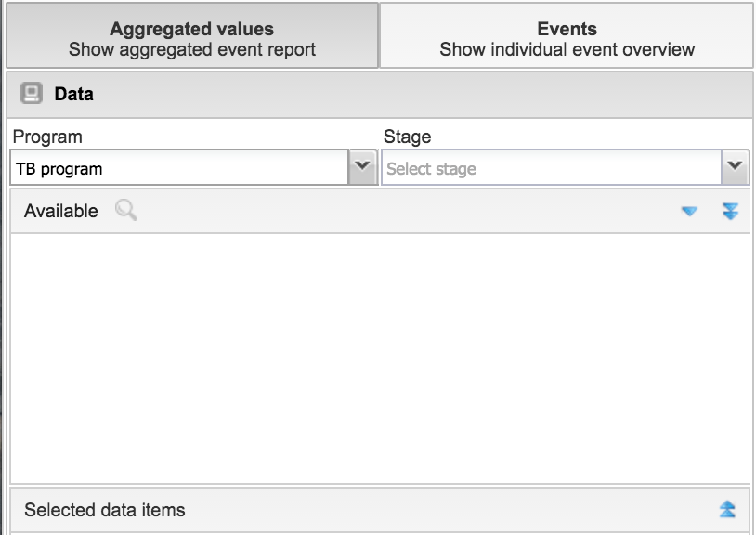Click the Stage field label
756x535 pixels.
pos(408,137)
